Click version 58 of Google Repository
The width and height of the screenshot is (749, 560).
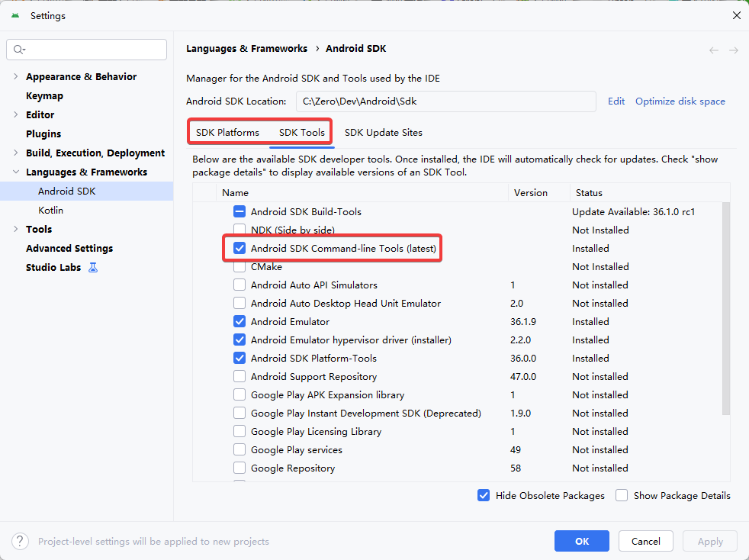516,468
